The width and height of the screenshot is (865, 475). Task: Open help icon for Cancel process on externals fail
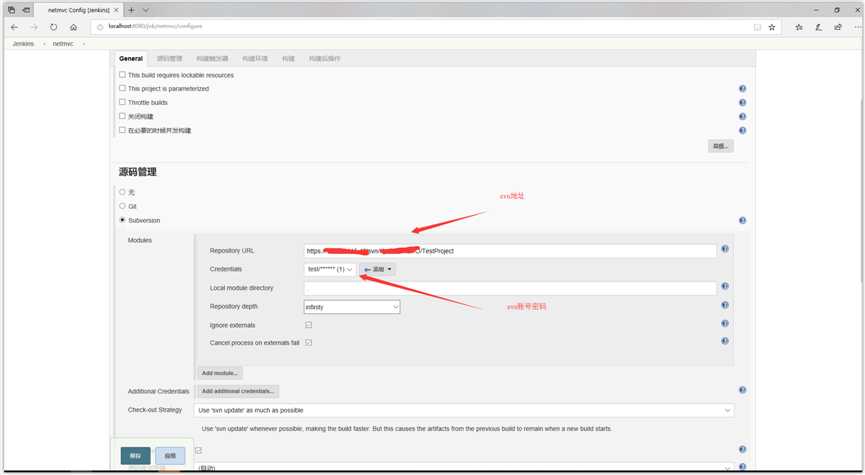pos(725,341)
